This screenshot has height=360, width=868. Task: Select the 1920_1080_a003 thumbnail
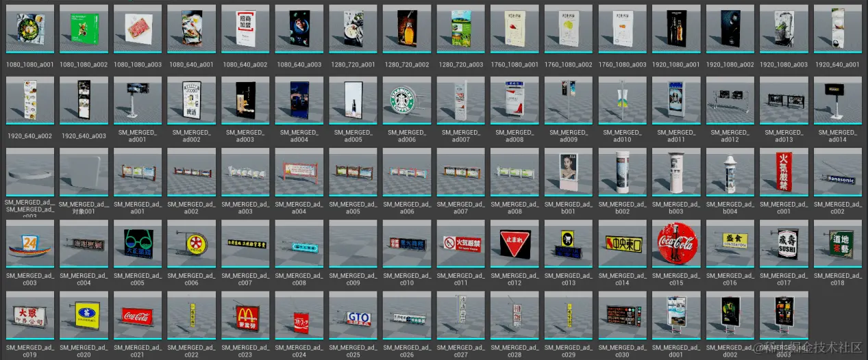784,28
